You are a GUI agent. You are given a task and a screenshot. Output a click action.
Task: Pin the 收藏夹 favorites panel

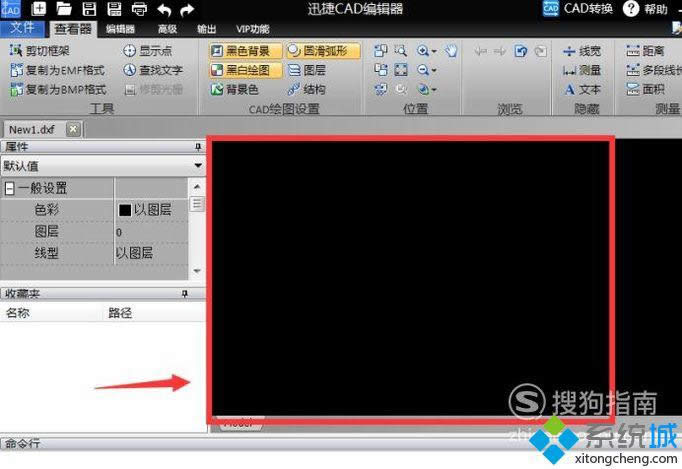(185, 294)
